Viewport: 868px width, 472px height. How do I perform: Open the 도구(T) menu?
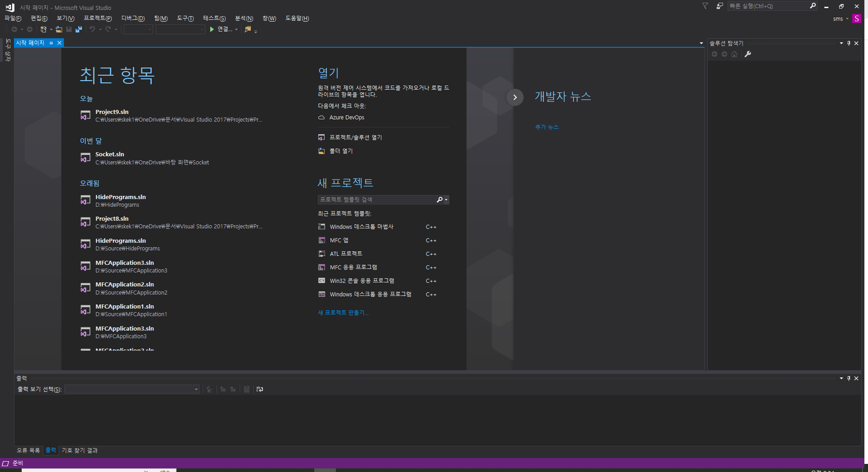coord(185,18)
